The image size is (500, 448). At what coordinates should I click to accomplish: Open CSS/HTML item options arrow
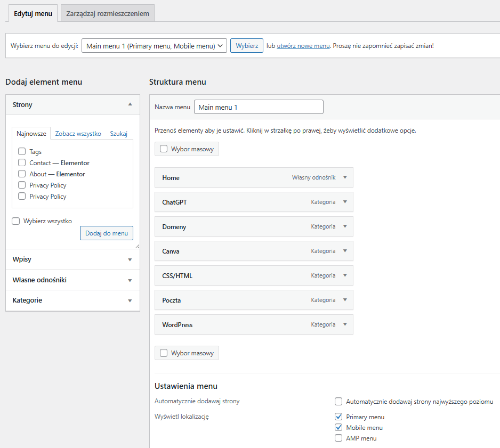tap(345, 275)
